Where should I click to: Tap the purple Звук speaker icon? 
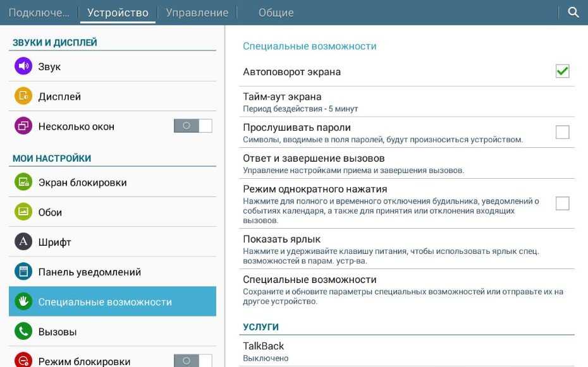[23, 66]
